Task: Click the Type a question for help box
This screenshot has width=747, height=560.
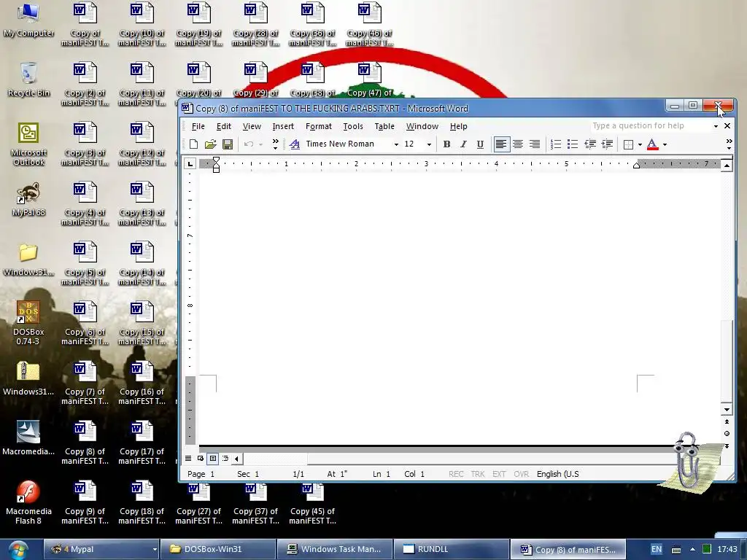Action: coord(650,125)
